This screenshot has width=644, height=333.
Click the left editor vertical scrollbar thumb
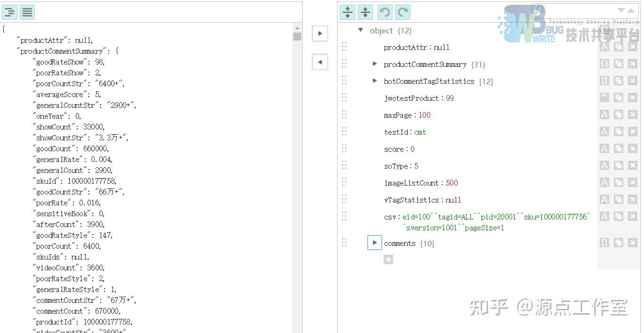297,37
